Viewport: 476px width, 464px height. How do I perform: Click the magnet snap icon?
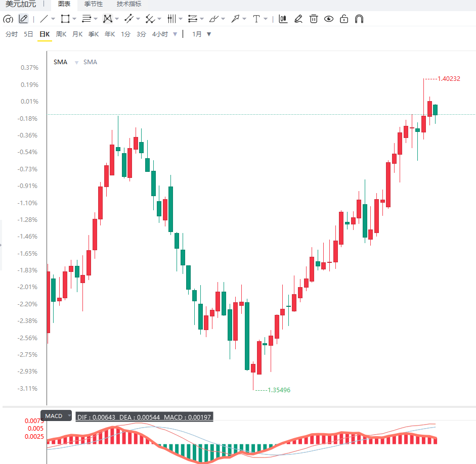pyautogui.click(x=359, y=19)
